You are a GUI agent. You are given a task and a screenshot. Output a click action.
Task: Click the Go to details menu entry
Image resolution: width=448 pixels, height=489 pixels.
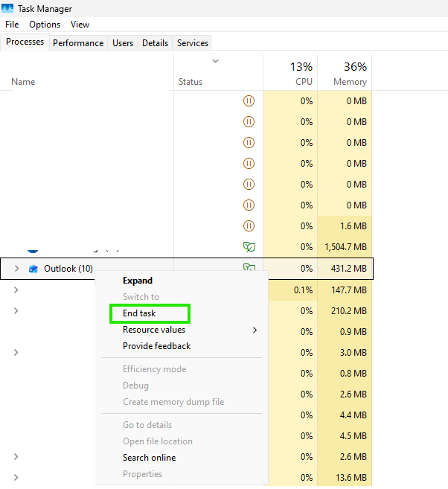[147, 425]
